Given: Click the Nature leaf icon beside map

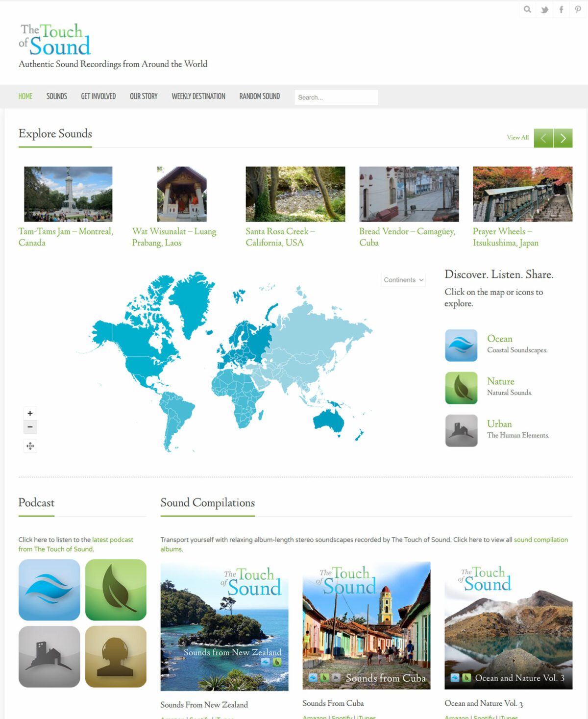Looking at the screenshot, I should click(461, 388).
